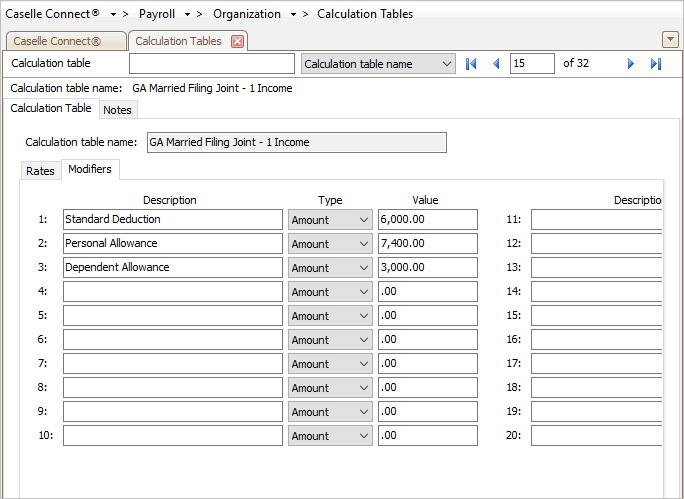This screenshot has width=684, height=499.
Task: Go to next calculation table record
Action: (631, 64)
